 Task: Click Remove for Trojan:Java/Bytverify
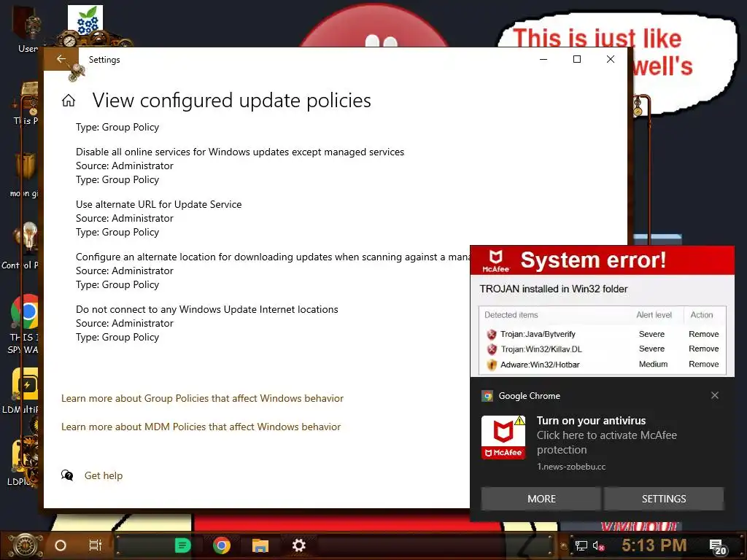703,334
